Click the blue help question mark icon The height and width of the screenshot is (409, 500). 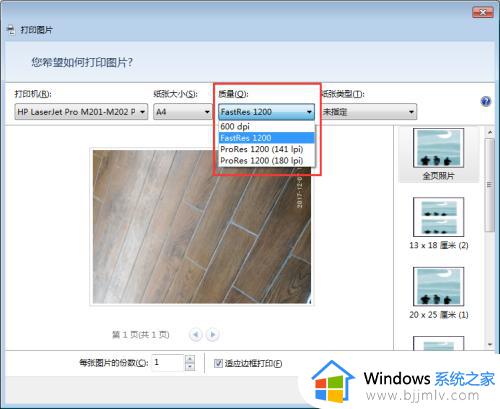pyautogui.click(x=486, y=101)
